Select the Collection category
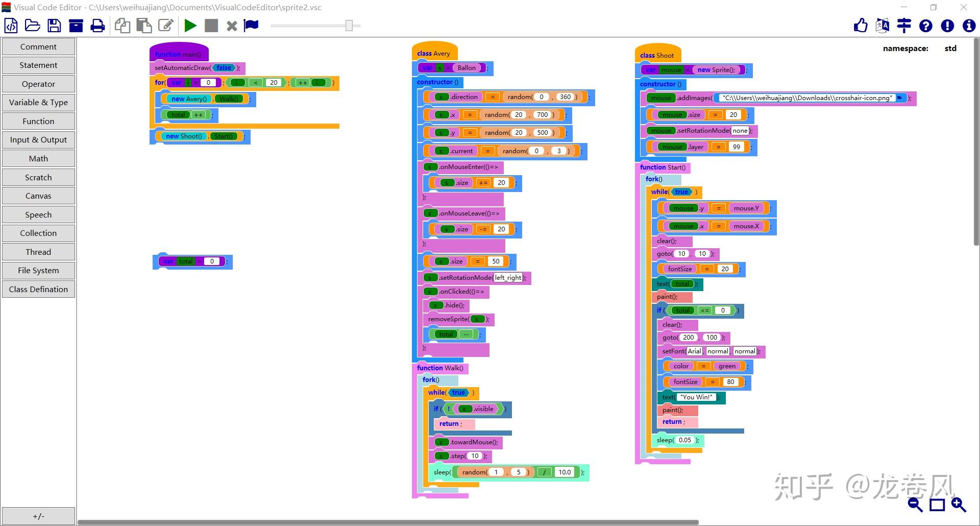Image resolution: width=980 pixels, height=526 pixels. coord(38,233)
